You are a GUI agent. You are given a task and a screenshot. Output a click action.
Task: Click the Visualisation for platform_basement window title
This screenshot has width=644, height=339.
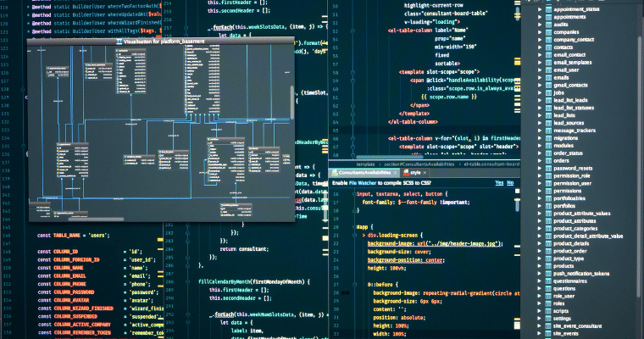click(164, 42)
